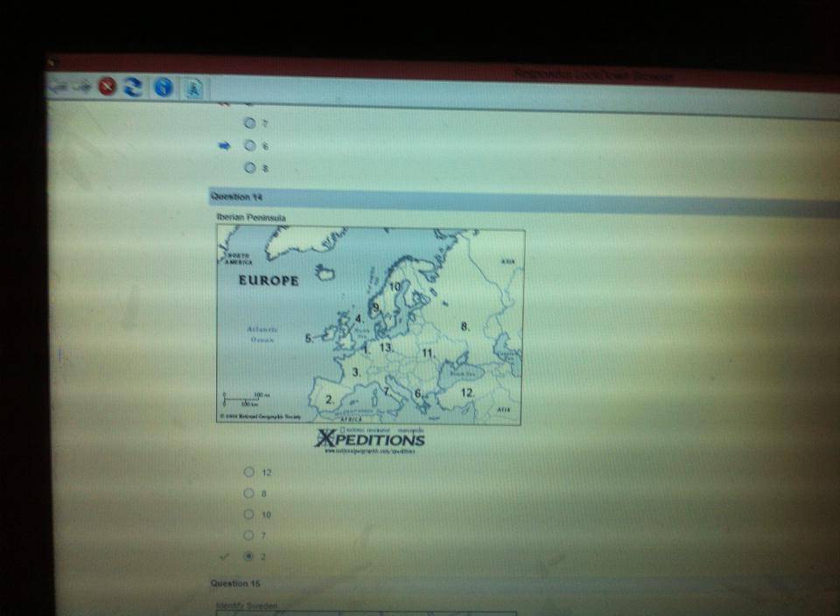Image resolution: width=840 pixels, height=616 pixels.
Task: Select answer 12 for Question 14
Action: [x=249, y=472]
